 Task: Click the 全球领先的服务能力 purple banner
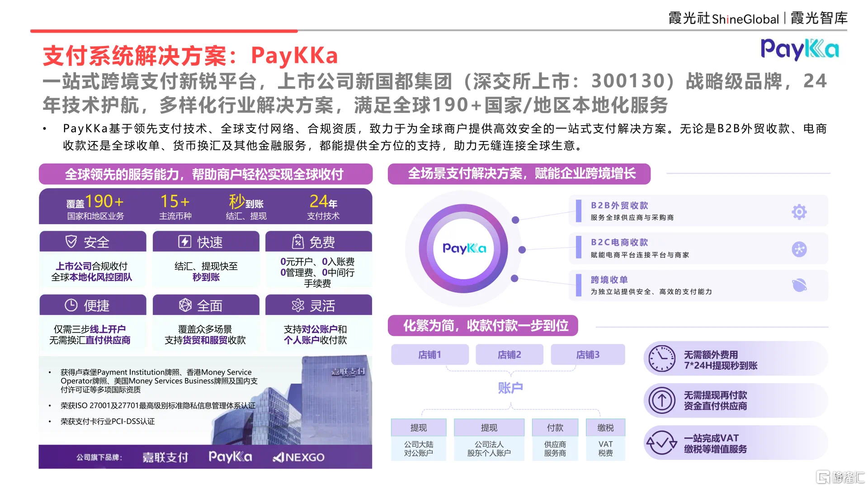coord(206,174)
